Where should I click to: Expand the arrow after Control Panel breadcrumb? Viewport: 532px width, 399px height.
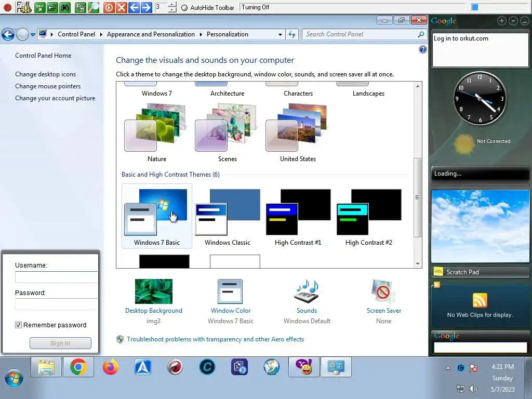pyautogui.click(x=101, y=34)
